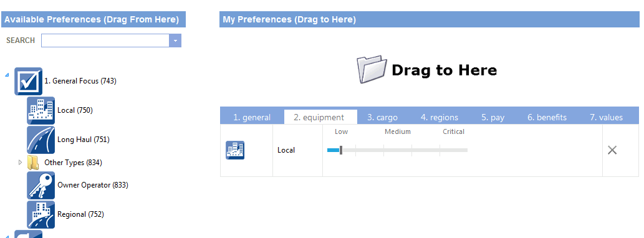Select the Regional (752) label
This screenshot has height=238, width=644.
[x=80, y=214]
